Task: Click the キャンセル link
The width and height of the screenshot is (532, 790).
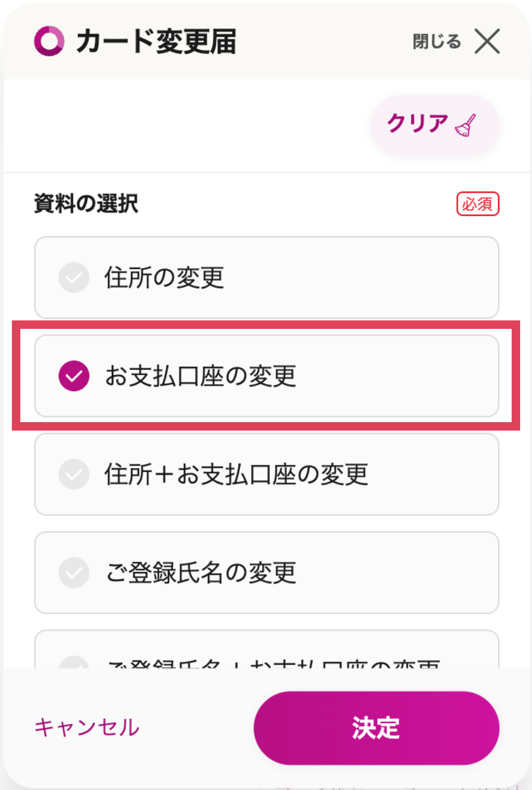Action: (x=87, y=727)
